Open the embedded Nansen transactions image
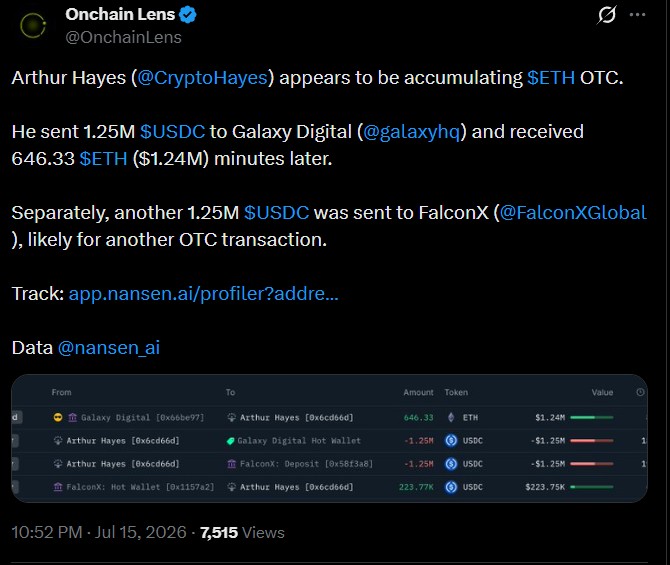Viewport: 670px width, 565px height. [x=329, y=438]
